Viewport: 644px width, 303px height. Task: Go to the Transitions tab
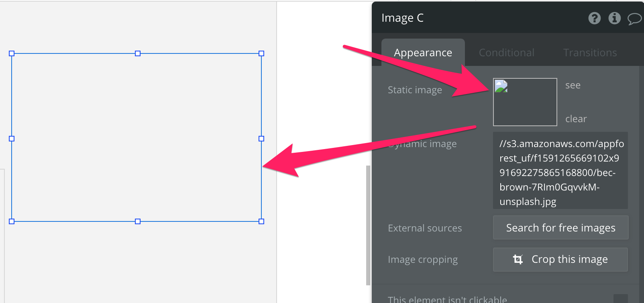590,53
